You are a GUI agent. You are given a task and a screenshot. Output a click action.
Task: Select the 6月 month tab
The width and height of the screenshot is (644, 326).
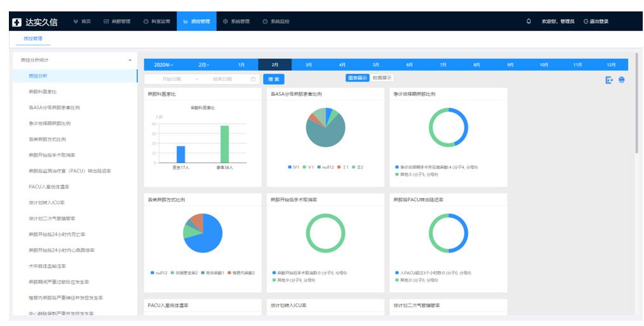[x=409, y=65]
